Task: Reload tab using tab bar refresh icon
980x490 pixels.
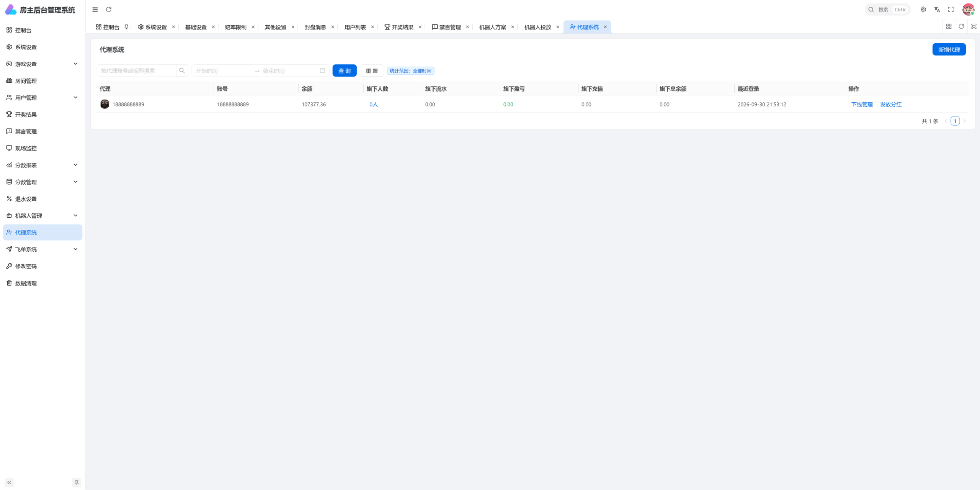Action: pyautogui.click(x=961, y=26)
